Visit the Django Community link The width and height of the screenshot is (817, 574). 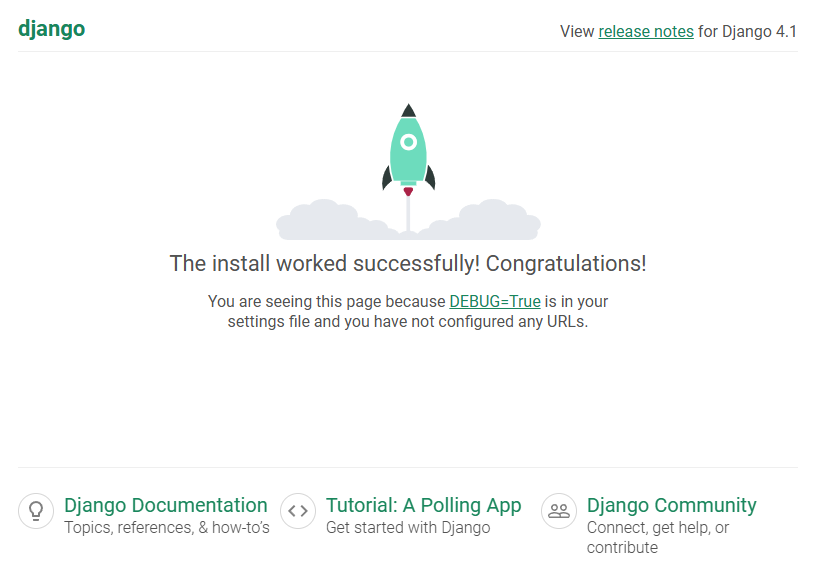[x=672, y=505]
